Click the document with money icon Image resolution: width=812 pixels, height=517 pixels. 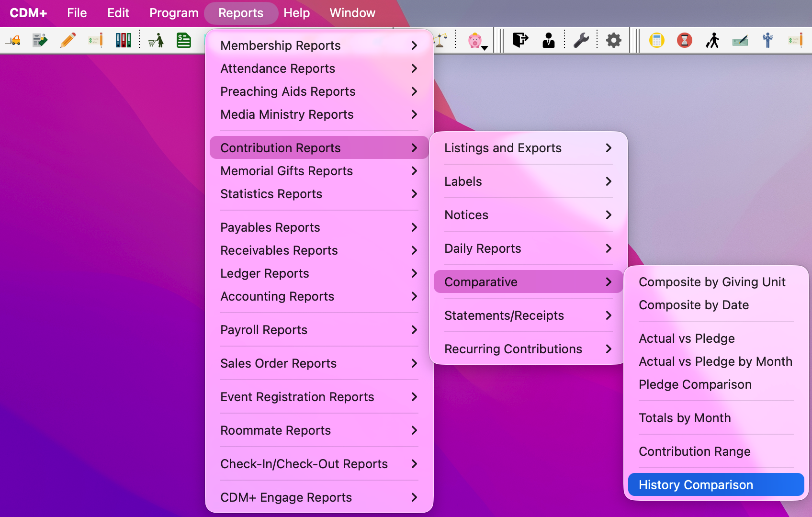pyautogui.click(x=40, y=40)
